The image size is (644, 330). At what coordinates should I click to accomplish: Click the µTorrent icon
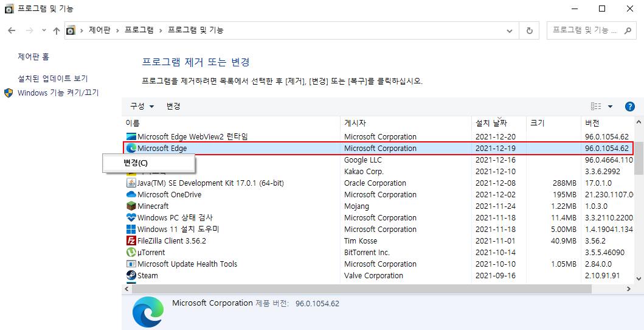pyautogui.click(x=131, y=252)
